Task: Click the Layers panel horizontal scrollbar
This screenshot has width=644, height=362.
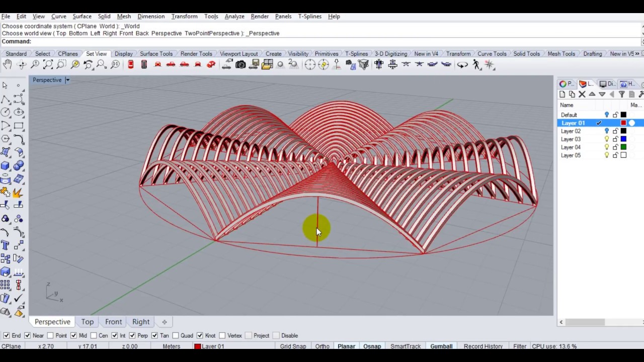Action: 585,322
